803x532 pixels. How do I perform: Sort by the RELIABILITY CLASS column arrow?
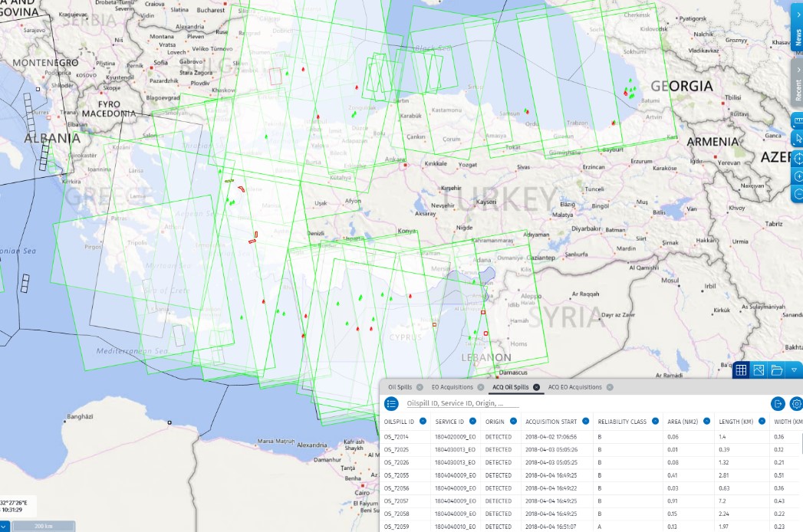[x=655, y=421]
